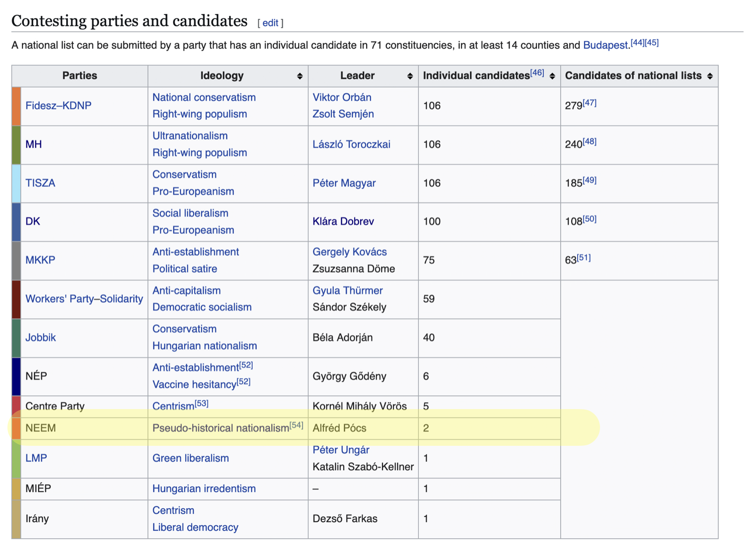The width and height of the screenshot is (751, 560).
Task: Follow the Péter Magyar link
Action: [x=344, y=183]
